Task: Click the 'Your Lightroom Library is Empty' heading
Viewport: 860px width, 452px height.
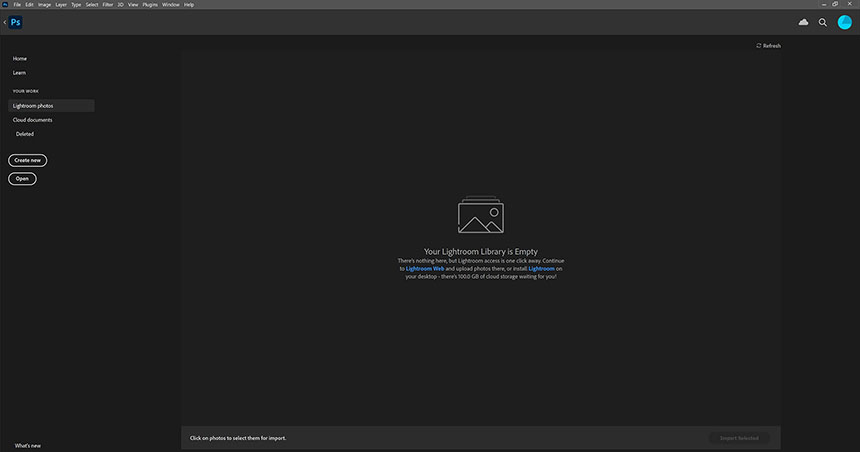Action: pos(480,252)
